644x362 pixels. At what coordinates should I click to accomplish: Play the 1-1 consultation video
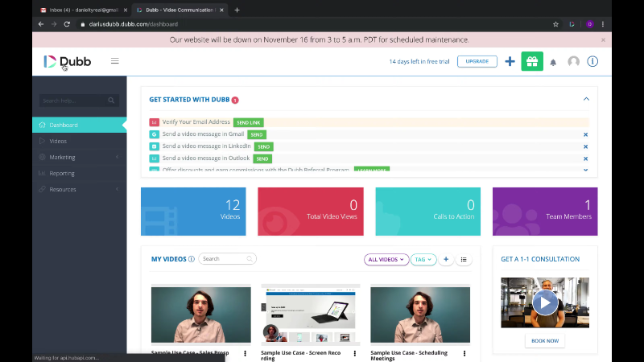pos(544,302)
